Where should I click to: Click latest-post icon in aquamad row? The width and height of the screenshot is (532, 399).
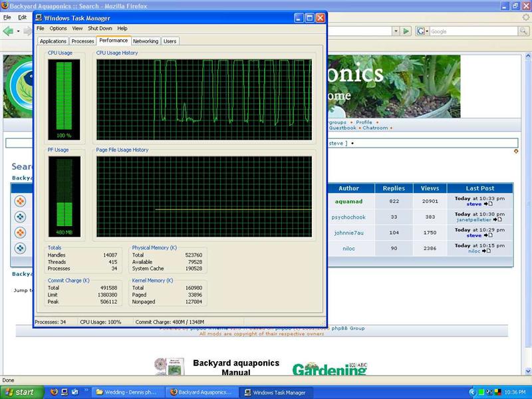(489, 204)
